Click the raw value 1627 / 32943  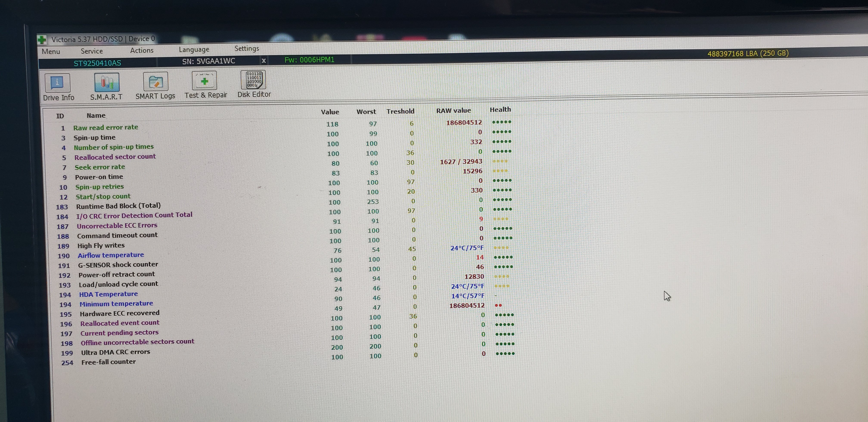pyautogui.click(x=461, y=162)
